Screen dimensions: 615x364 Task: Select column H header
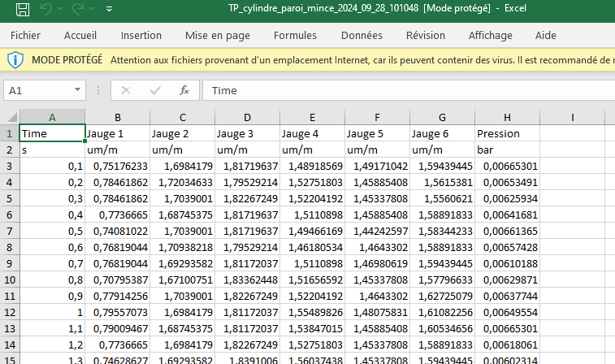pyautogui.click(x=507, y=117)
